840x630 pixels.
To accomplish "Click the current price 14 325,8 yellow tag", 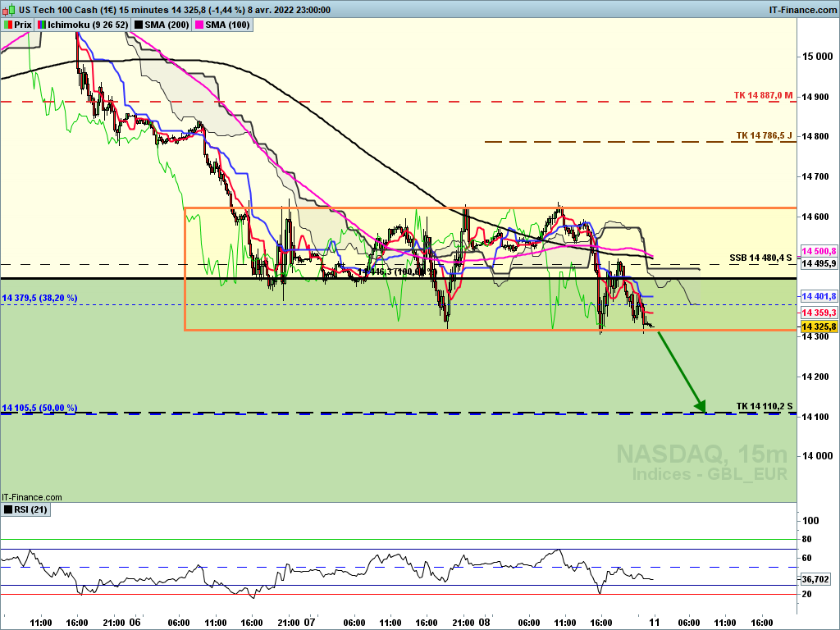I will 819,326.
